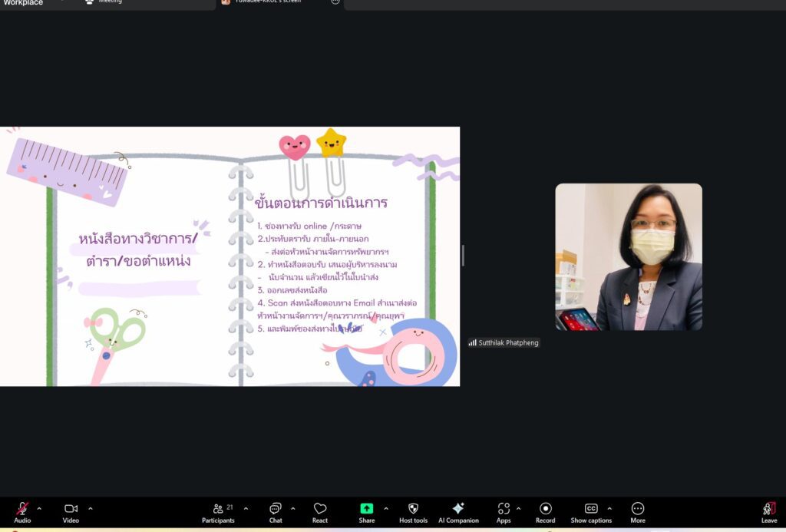Expand the video options arrow
This screenshot has height=532, width=786.
point(91,508)
